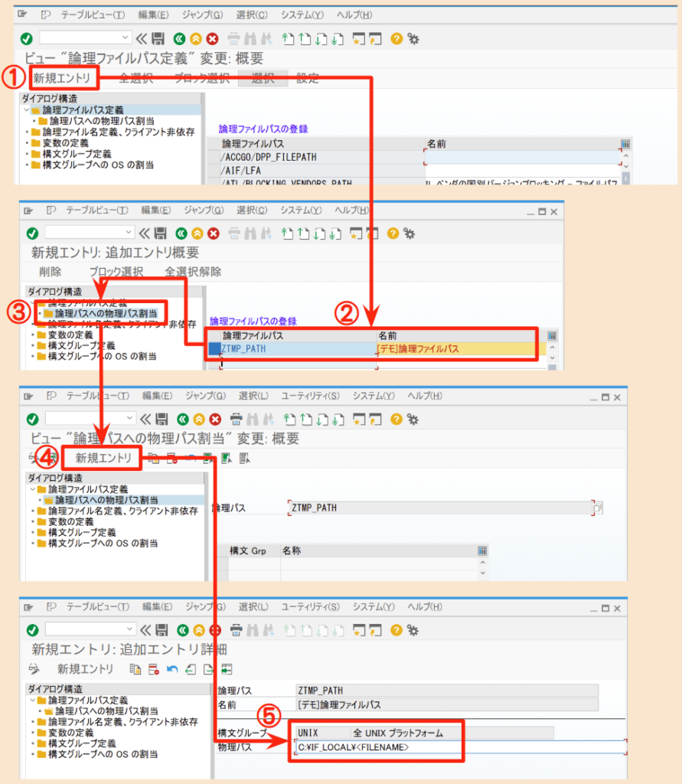Open ヘルプ(H) menu in the 追加エントリ詳細 window
Viewport: 682px width, 784px height.
coord(425,607)
